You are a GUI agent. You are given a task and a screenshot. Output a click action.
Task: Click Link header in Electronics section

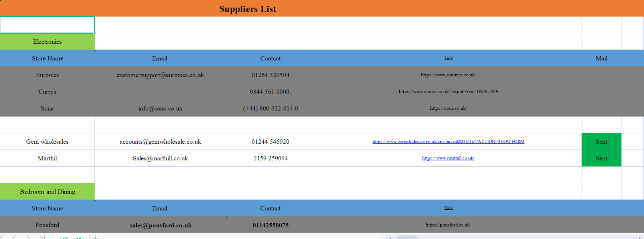coord(448,58)
